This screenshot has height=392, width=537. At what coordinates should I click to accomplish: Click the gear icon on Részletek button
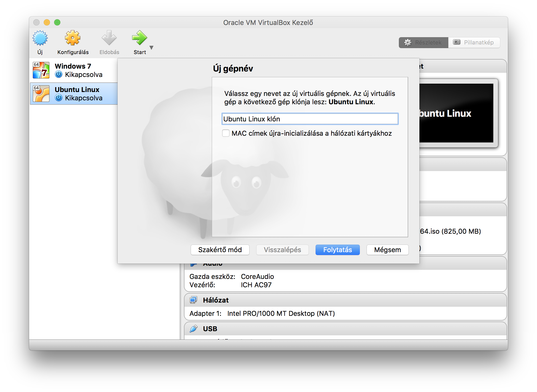point(408,42)
